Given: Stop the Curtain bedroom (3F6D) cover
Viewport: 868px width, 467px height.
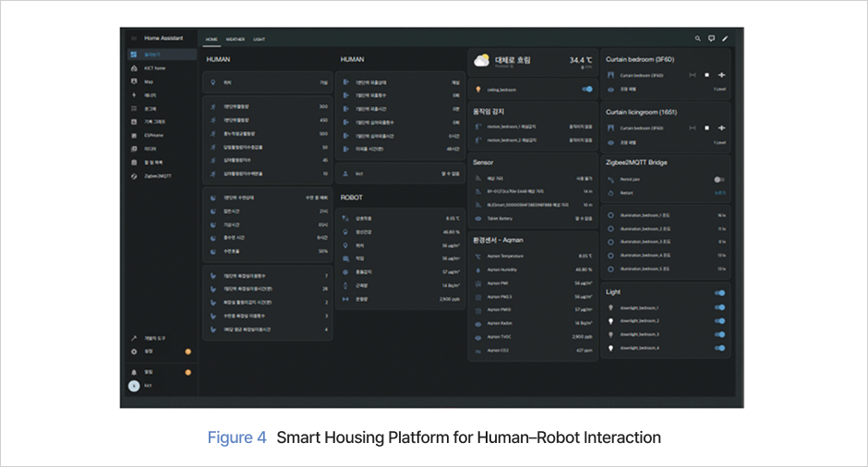Looking at the screenshot, I should [707, 75].
